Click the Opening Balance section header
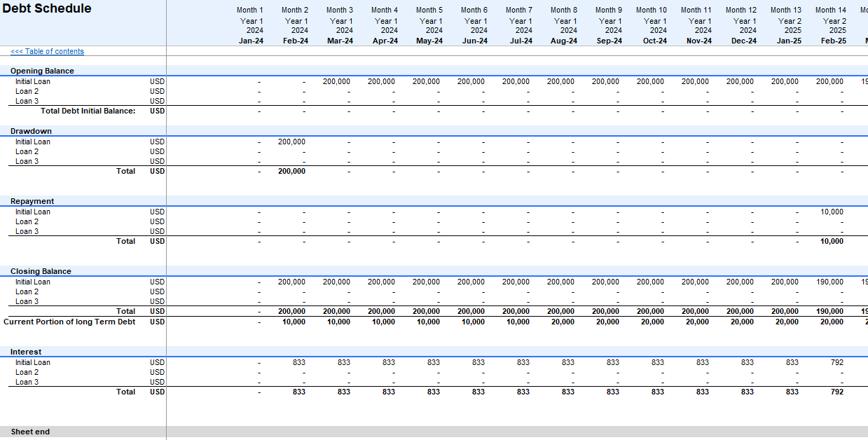This screenshot has width=868, height=440. coord(42,71)
